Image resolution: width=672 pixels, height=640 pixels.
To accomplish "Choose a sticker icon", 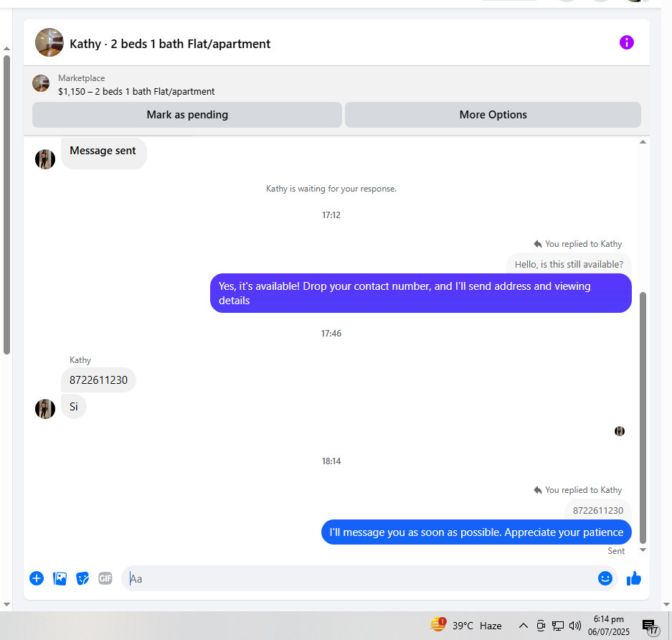I will 82,578.
